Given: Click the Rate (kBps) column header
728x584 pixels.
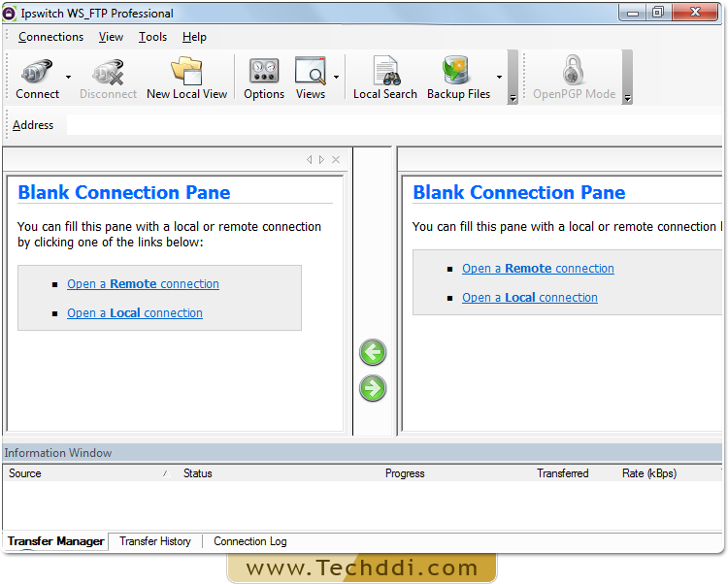Looking at the screenshot, I should 649,473.
